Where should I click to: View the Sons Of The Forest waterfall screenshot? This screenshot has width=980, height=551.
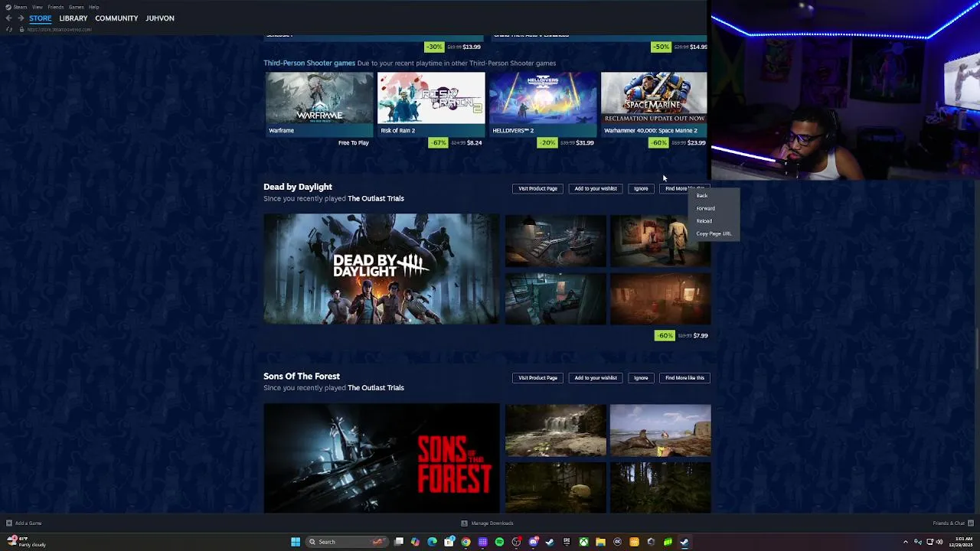555,431
